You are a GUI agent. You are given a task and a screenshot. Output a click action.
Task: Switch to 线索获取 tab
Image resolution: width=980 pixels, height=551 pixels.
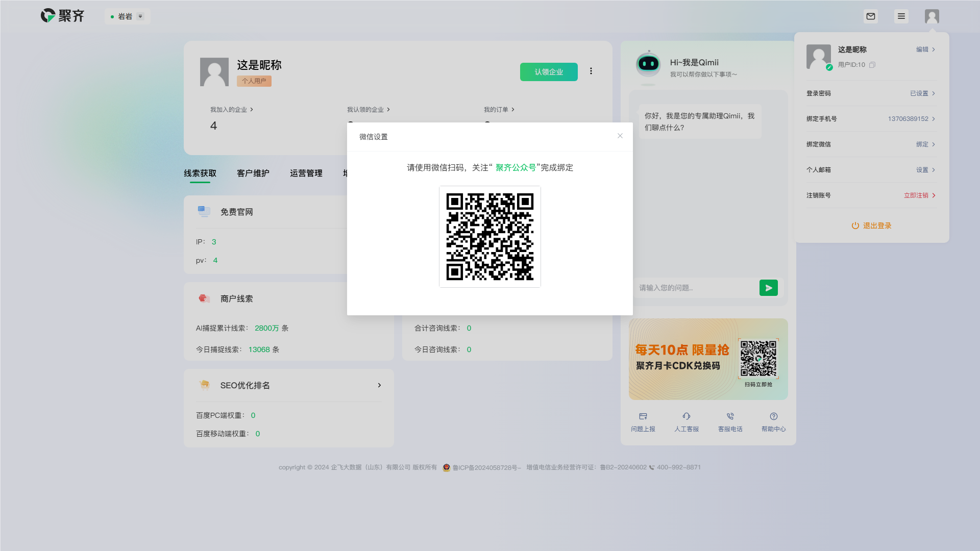pyautogui.click(x=200, y=173)
